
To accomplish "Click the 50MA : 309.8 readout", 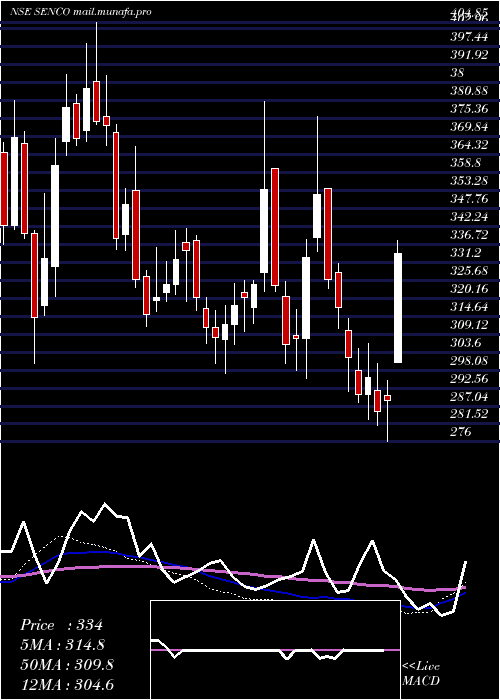I will tap(67, 665).
